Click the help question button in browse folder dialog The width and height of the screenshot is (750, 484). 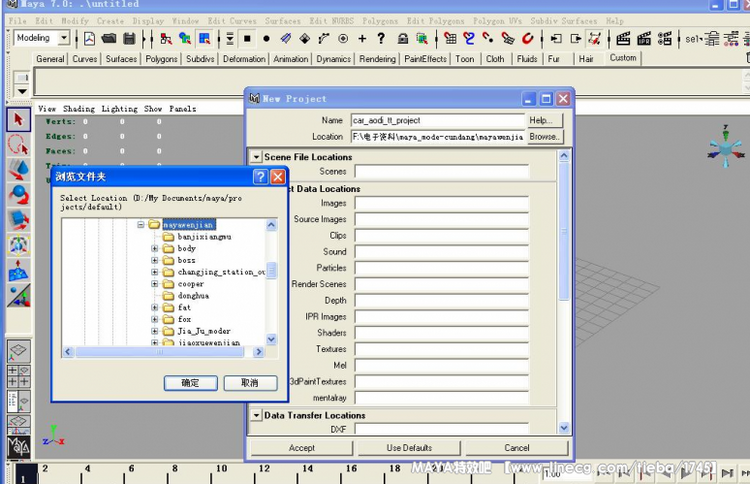coord(260,177)
